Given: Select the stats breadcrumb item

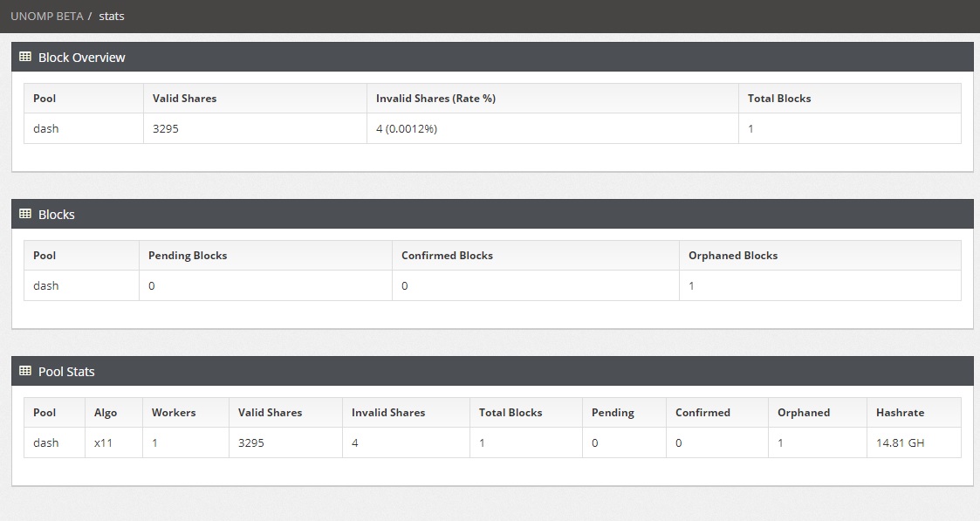Looking at the screenshot, I should pyautogui.click(x=111, y=16).
